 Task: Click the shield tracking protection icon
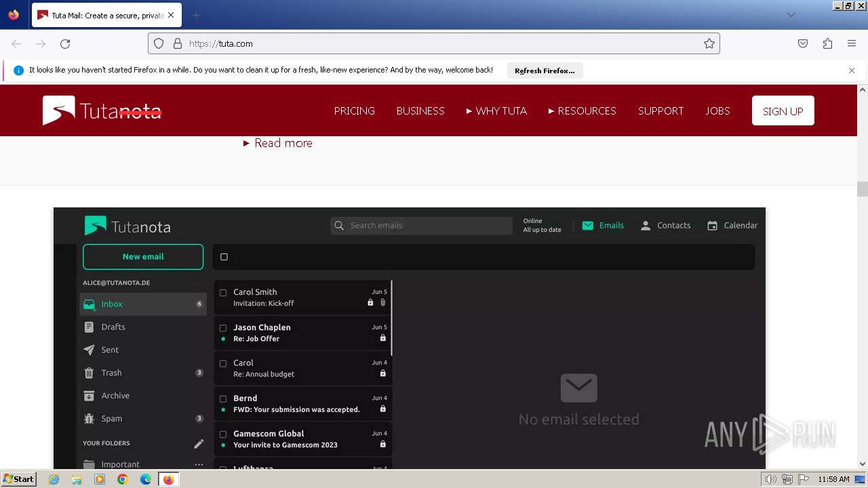pyautogui.click(x=159, y=43)
